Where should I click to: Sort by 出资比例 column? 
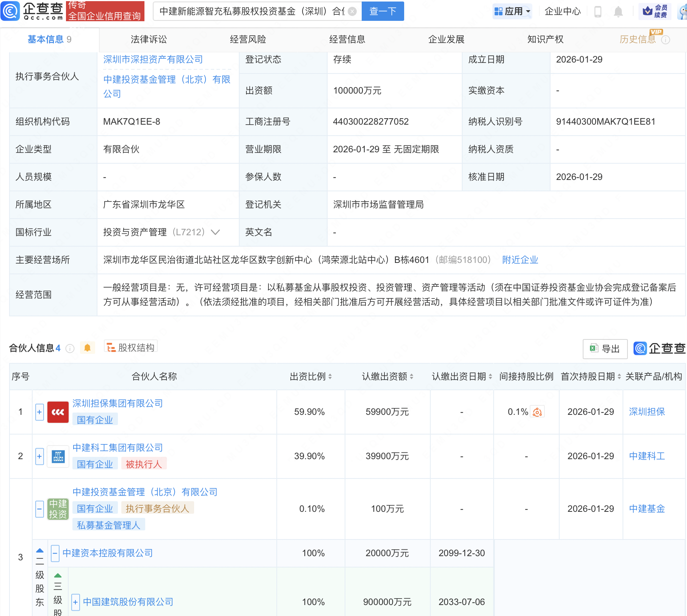311,377
